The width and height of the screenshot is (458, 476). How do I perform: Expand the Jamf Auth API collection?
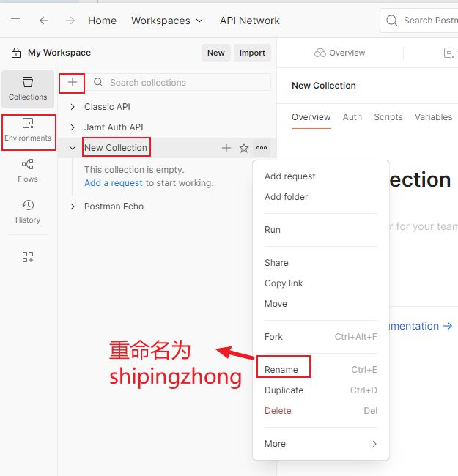(73, 127)
